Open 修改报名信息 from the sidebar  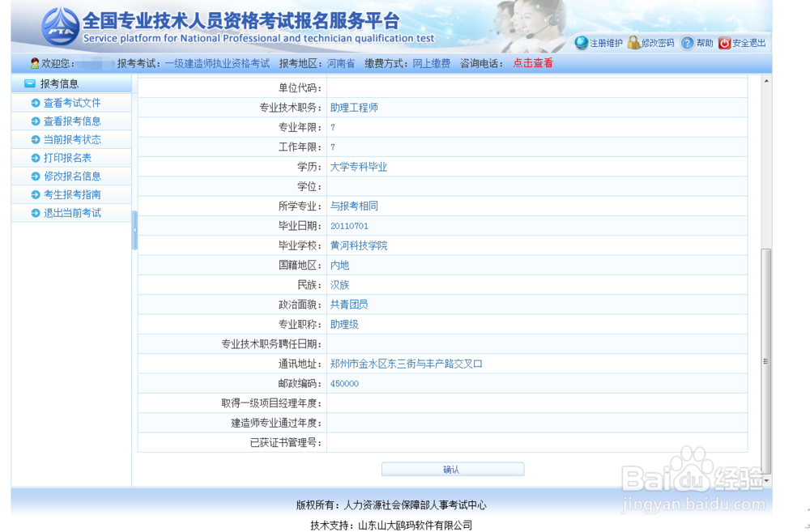(72, 176)
